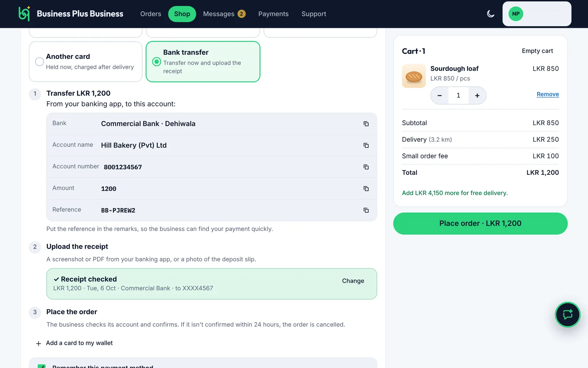Screen dimensions: 588x368
Task: Decrease Sourdough loaf quantity with minus
Action: tap(440, 96)
